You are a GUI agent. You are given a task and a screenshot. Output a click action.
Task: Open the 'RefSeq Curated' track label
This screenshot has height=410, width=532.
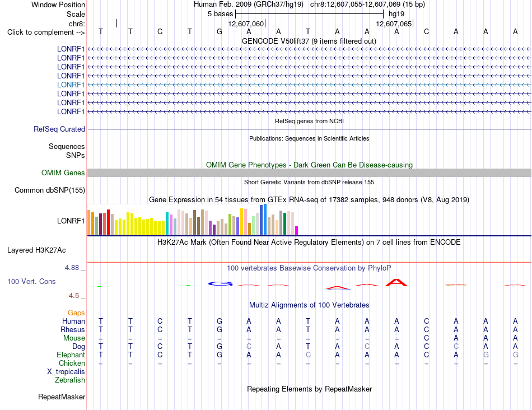click(x=59, y=129)
